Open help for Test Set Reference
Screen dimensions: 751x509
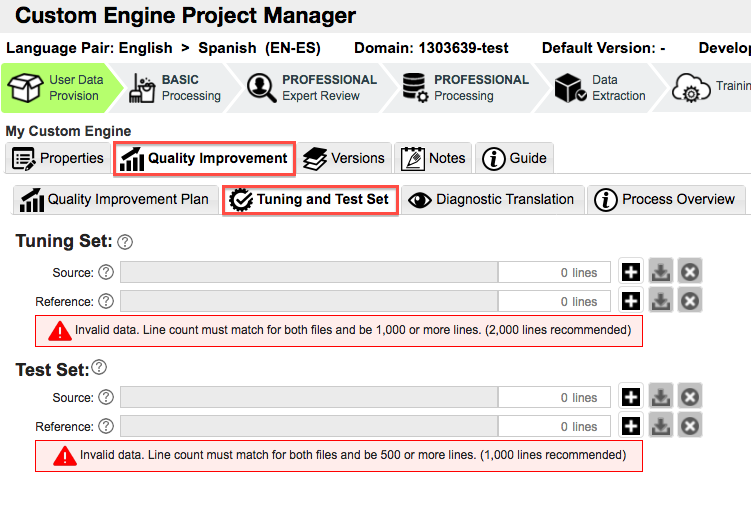[x=106, y=426]
